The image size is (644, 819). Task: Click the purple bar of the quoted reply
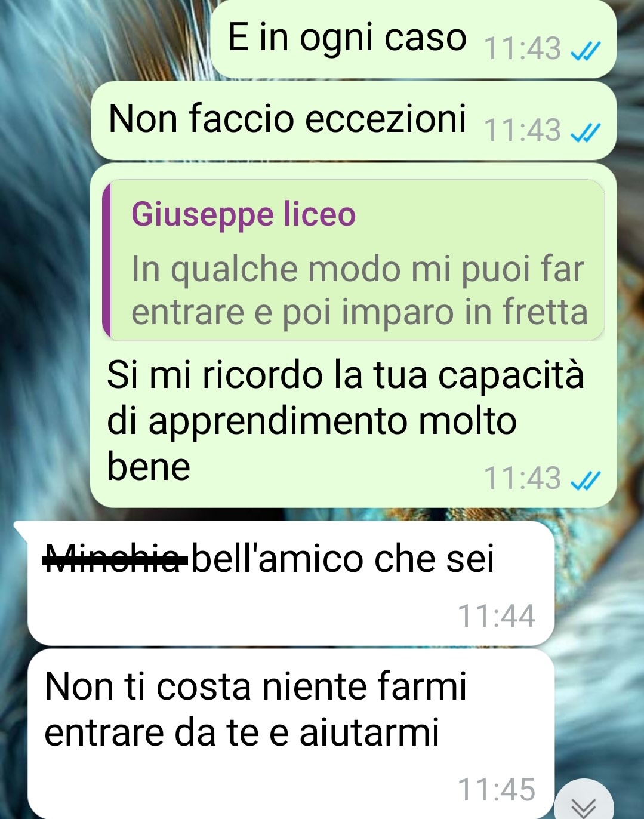click(x=106, y=260)
